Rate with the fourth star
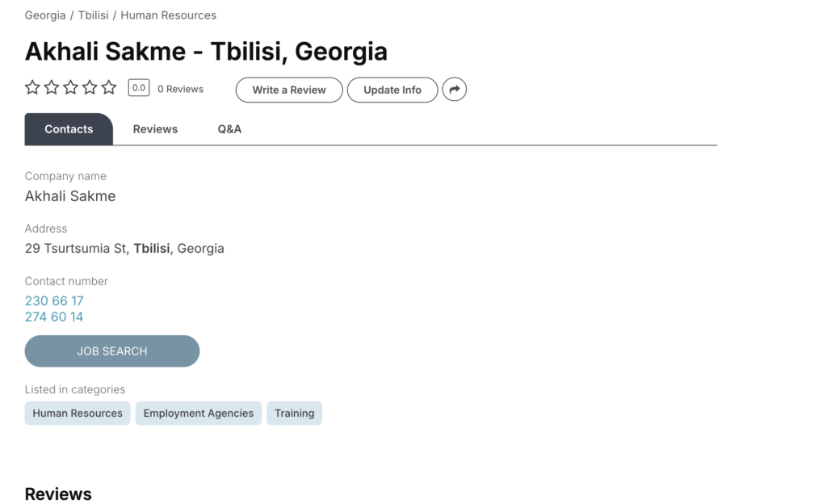This screenshot has width=827, height=504. click(x=90, y=87)
